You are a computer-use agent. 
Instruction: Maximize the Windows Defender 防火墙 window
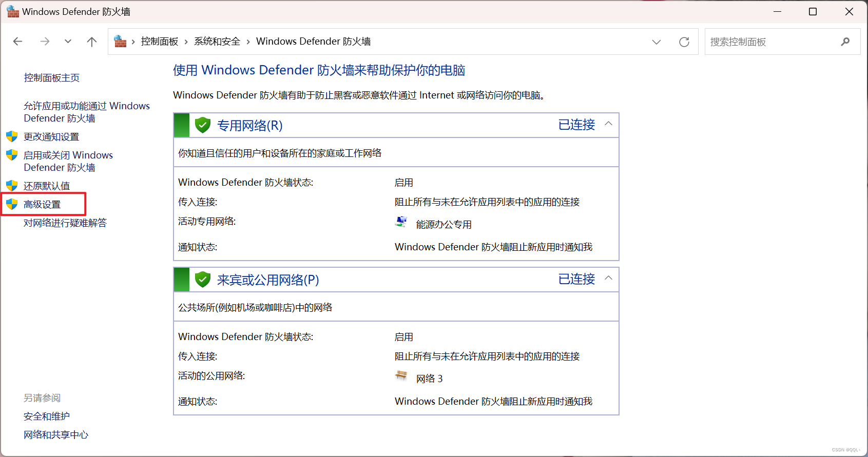click(x=813, y=11)
